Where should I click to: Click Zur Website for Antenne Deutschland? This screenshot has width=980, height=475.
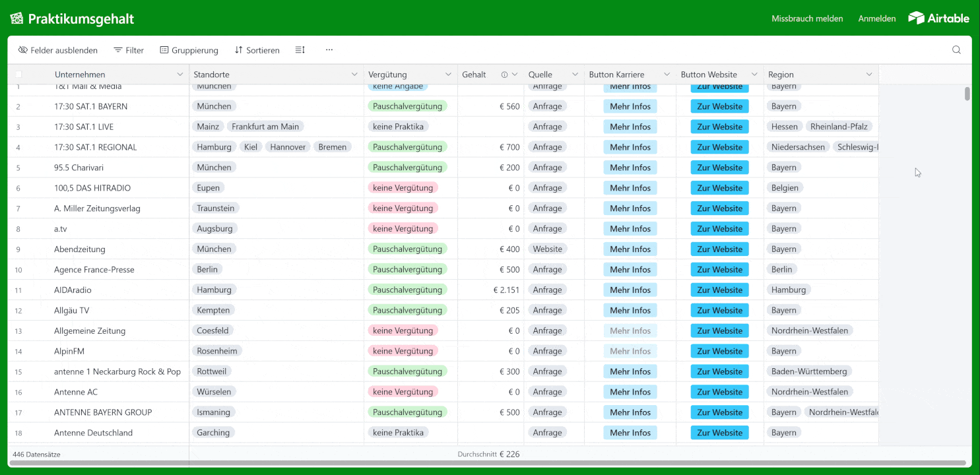720,433
